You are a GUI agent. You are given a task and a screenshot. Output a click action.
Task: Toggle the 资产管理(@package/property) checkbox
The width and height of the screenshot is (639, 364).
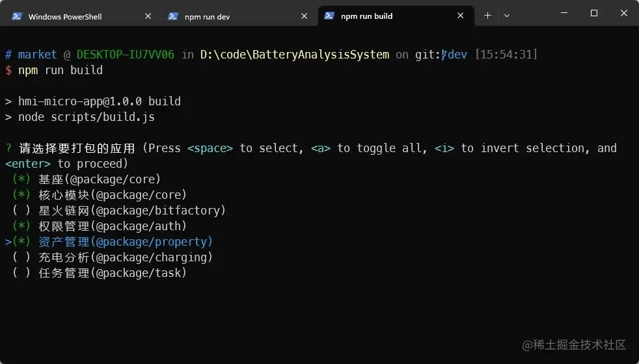click(21, 241)
